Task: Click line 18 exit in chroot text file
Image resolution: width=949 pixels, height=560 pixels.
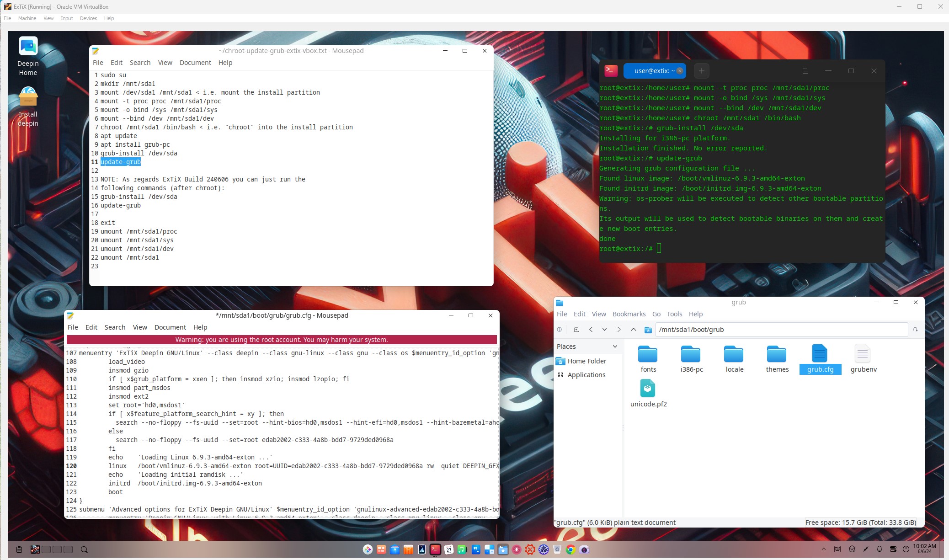Action: click(108, 223)
